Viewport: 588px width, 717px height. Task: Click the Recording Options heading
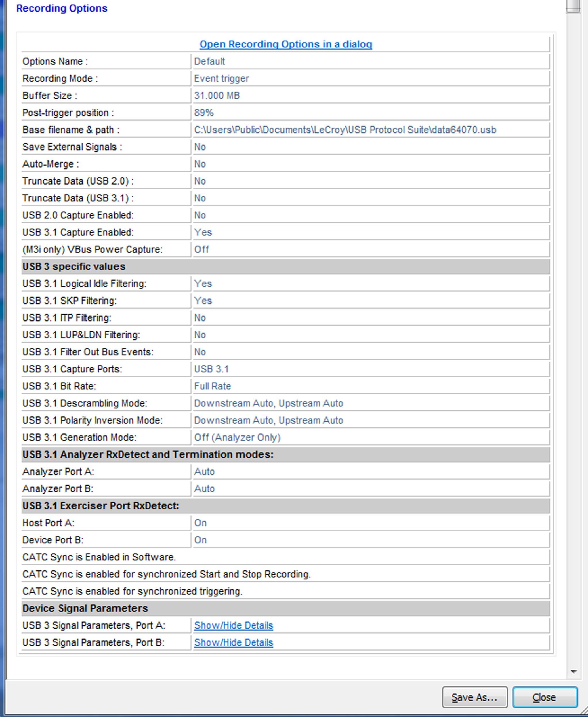point(62,8)
